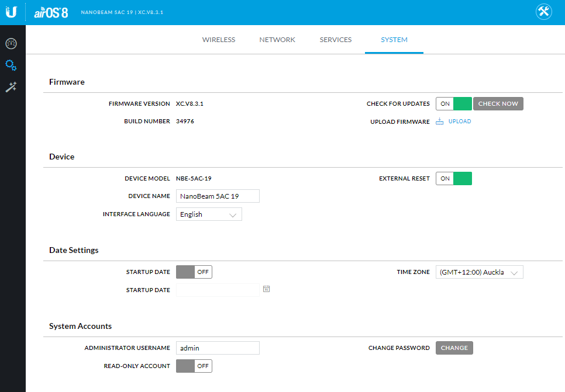The image size is (565, 392).
Task: Click the Change password button
Action: point(454,348)
